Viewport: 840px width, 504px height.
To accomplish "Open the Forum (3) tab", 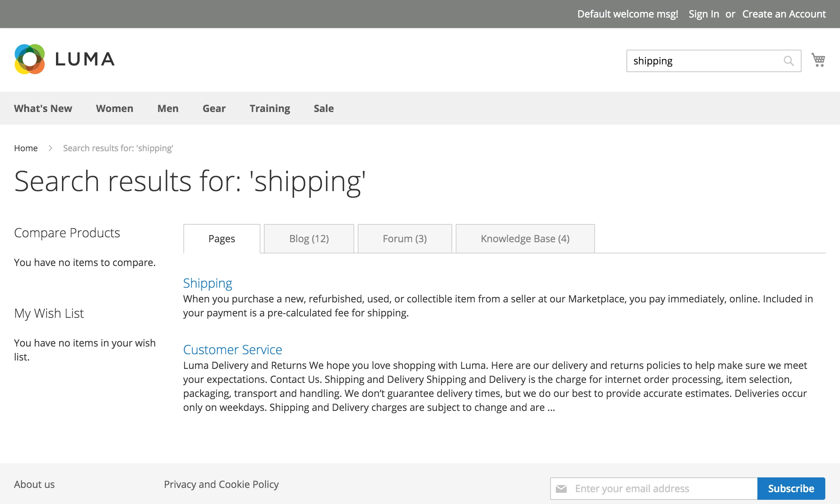I will tap(405, 239).
